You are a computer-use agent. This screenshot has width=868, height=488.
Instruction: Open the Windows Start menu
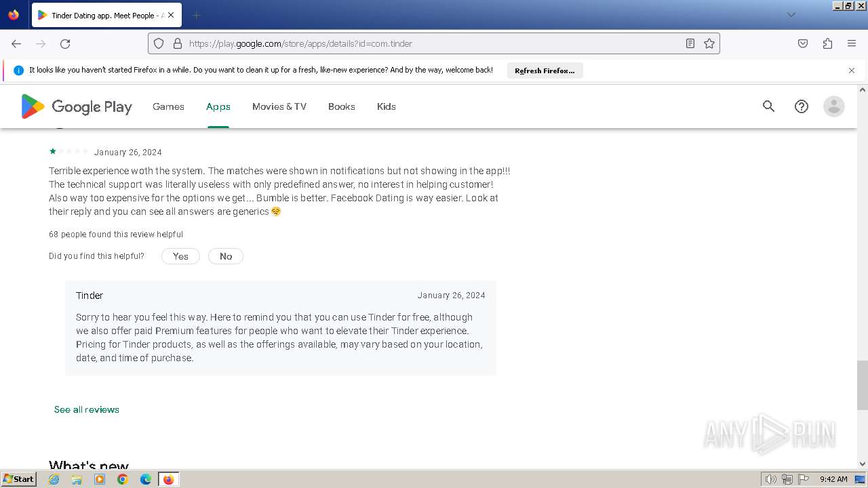[18, 479]
